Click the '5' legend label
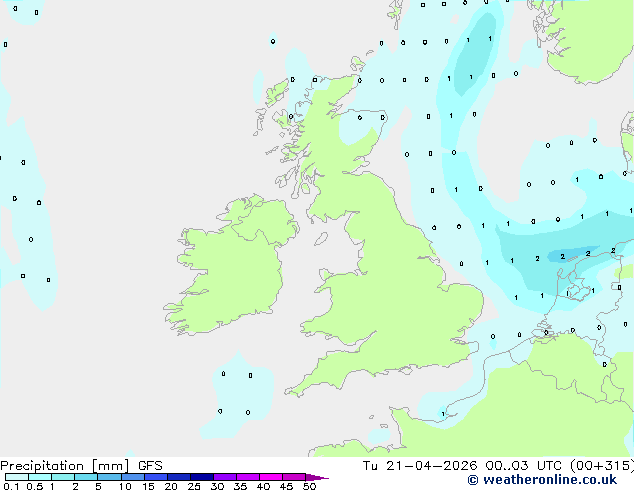The image size is (634, 490). point(98,486)
